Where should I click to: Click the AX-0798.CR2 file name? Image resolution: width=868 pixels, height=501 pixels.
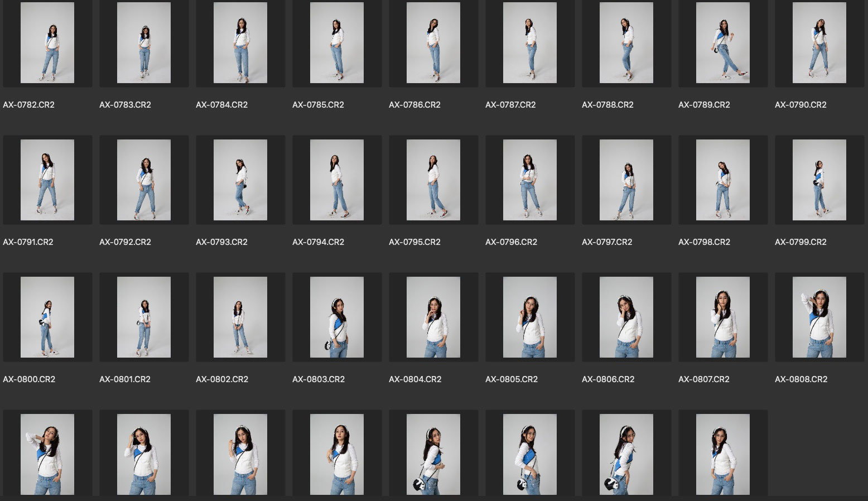(x=704, y=242)
